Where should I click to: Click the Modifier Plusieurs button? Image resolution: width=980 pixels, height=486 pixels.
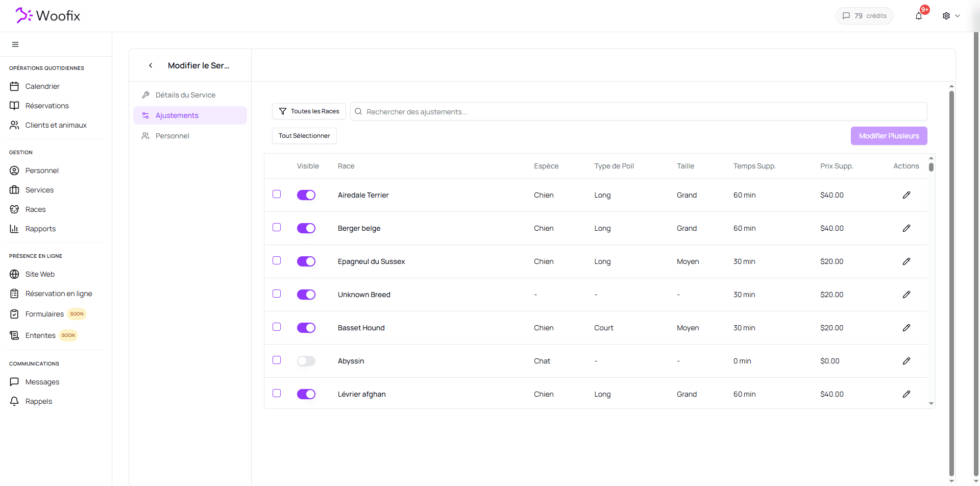coord(889,136)
